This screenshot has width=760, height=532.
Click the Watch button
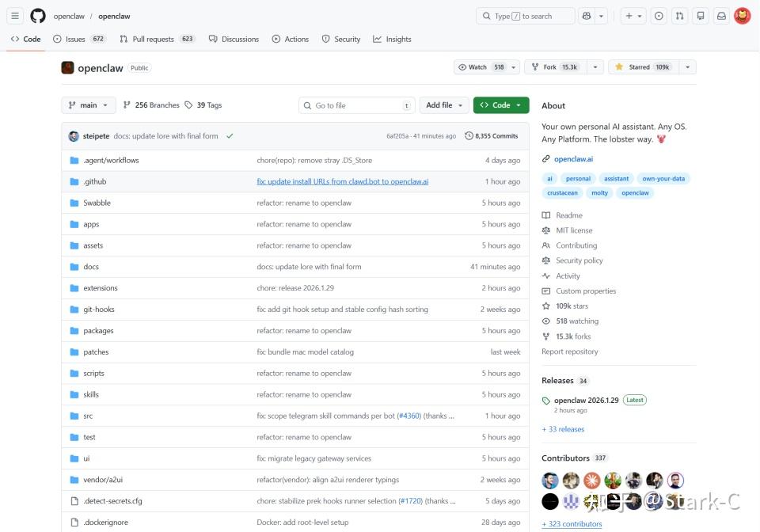pos(481,66)
